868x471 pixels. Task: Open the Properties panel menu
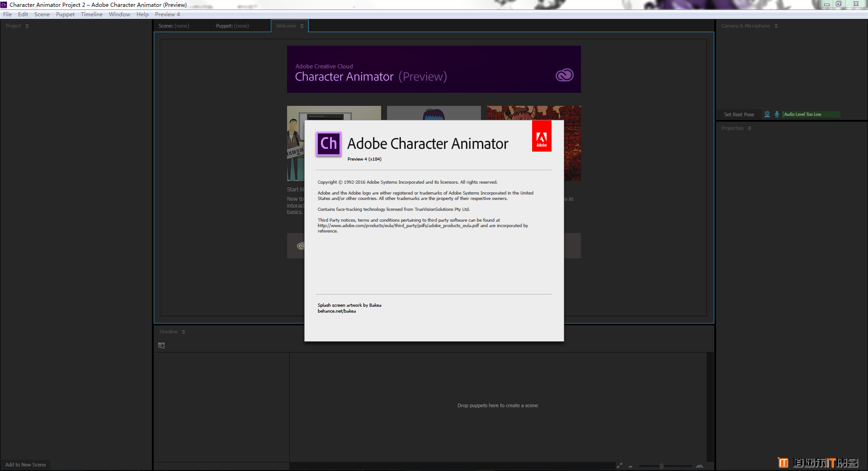(x=750, y=128)
